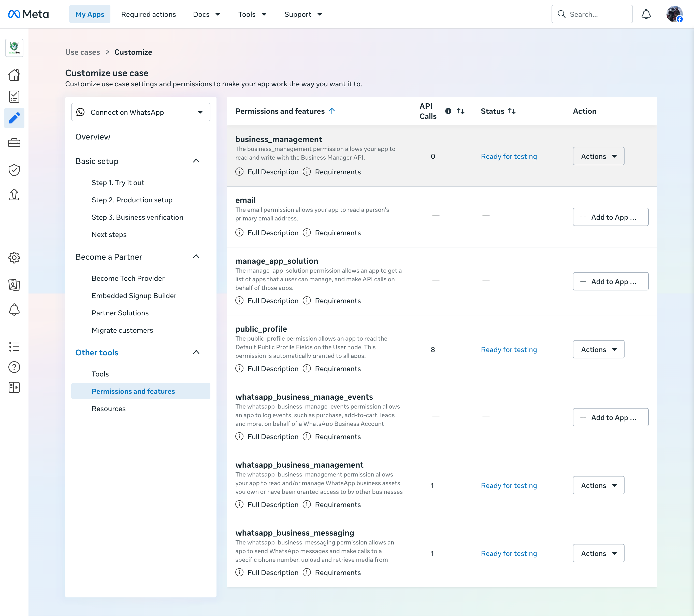Add the email permission to app

click(611, 217)
